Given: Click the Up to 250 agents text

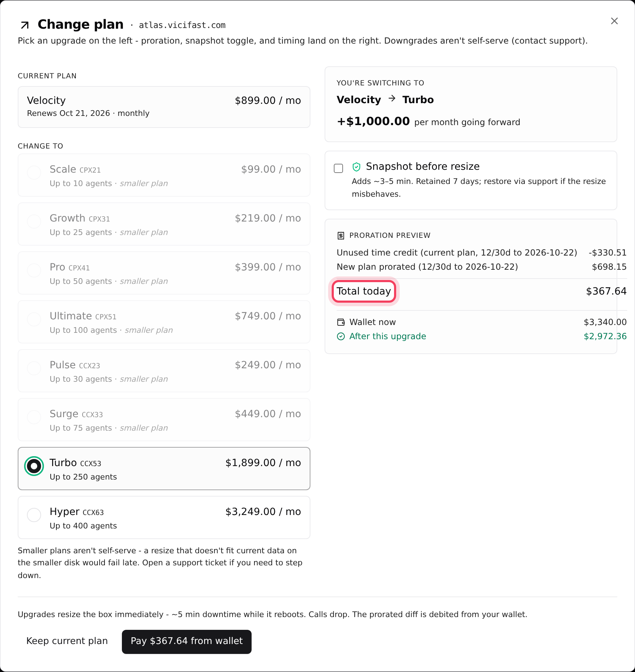Looking at the screenshot, I should tap(83, 477).
